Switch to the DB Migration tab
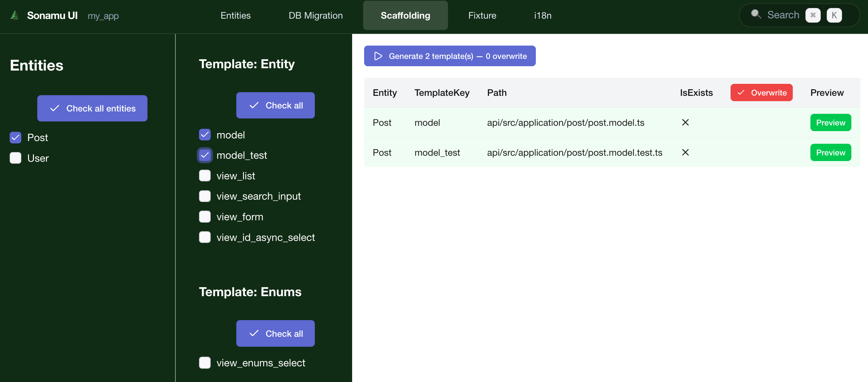 (x=316, y=16)
